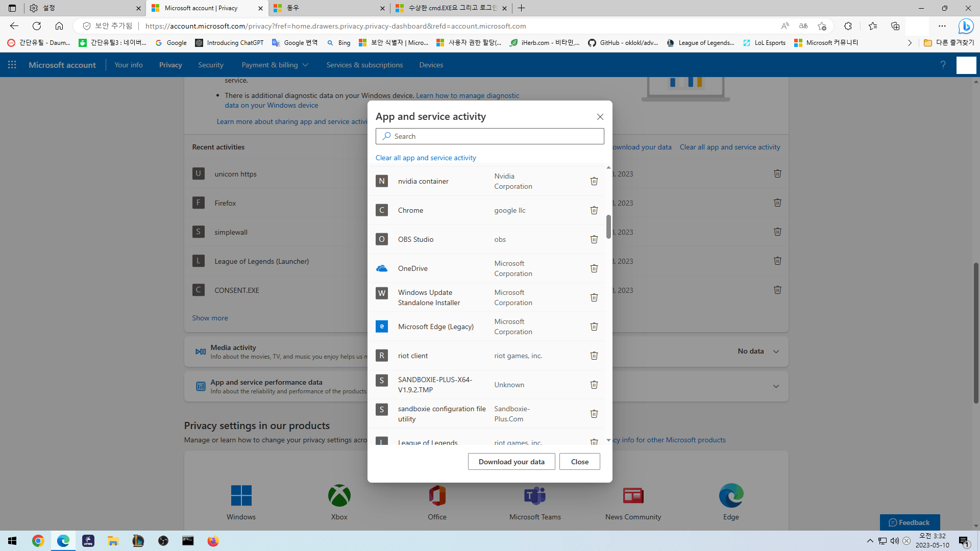
Task: Click the Bing sidebar icon in Edge
Action: [x=966, y=26]
